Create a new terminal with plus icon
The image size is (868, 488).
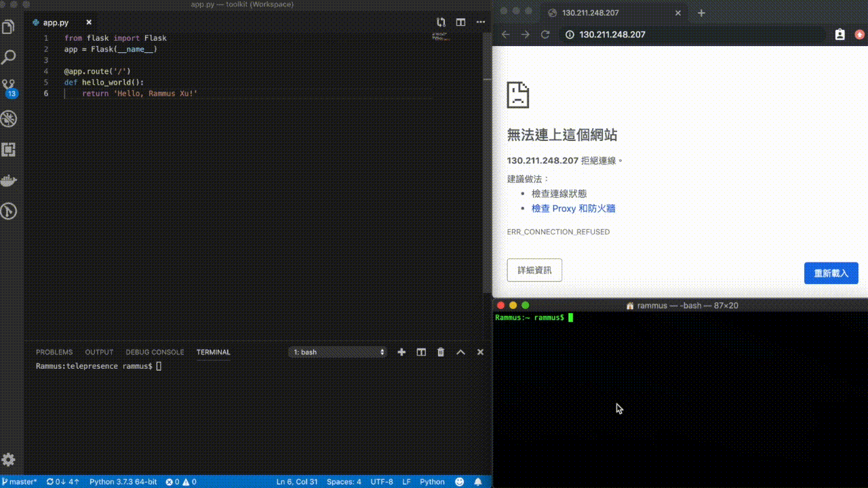pyautogui.click(x=401, y=352)
